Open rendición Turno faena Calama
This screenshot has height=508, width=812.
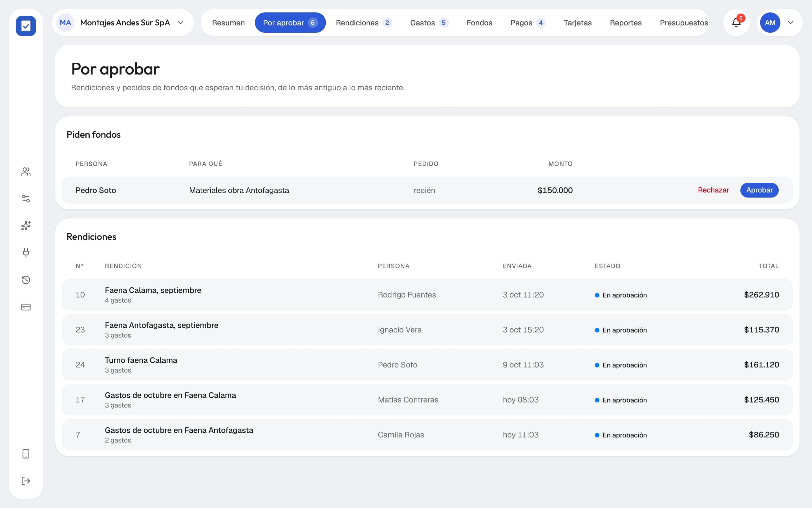click(427, 365)
